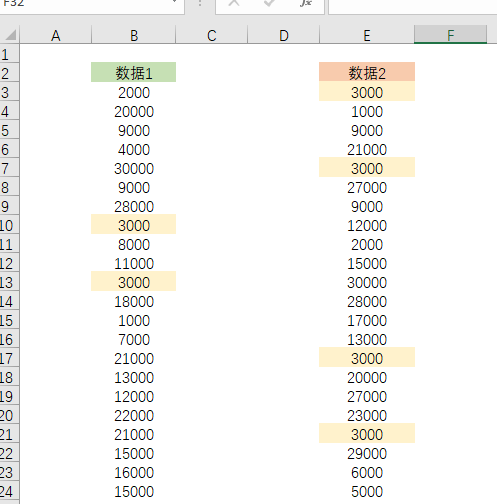The height and width of the screenshot is (504, 497).
Task: Select cell B17 containing 21000
Action: [133, 358]
